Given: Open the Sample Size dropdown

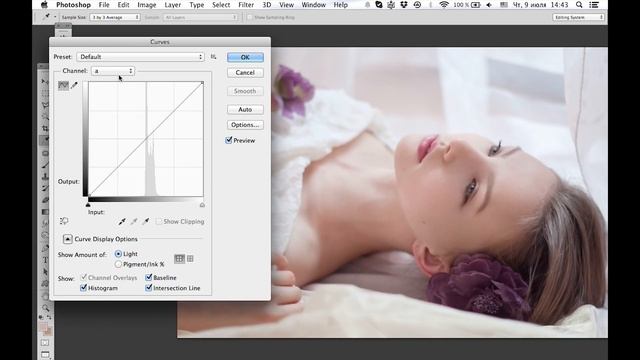Looking at the screenshot, I should pyautogui.click(x=115, y=17).
